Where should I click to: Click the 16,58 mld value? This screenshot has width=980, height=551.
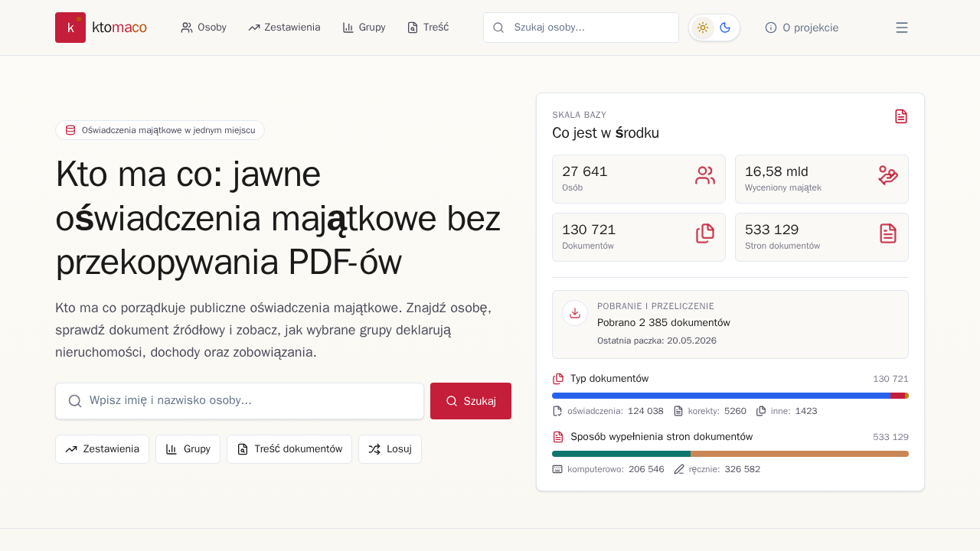pyautogui.click(x=776, y=171)
